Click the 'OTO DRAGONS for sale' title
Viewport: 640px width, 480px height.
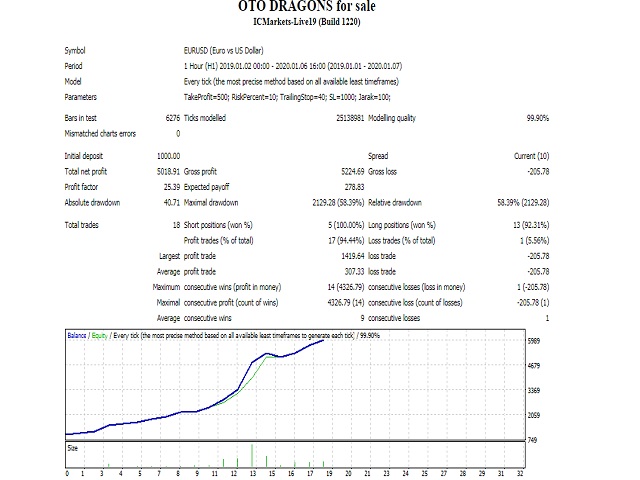pyautogui.click(x=307, y=6)
